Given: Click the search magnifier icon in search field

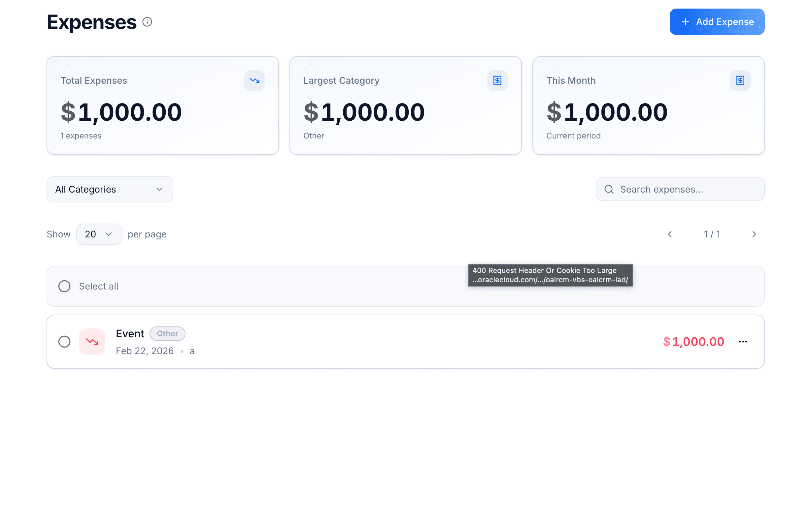Looking at the screenshot, I should coord(609,189).
